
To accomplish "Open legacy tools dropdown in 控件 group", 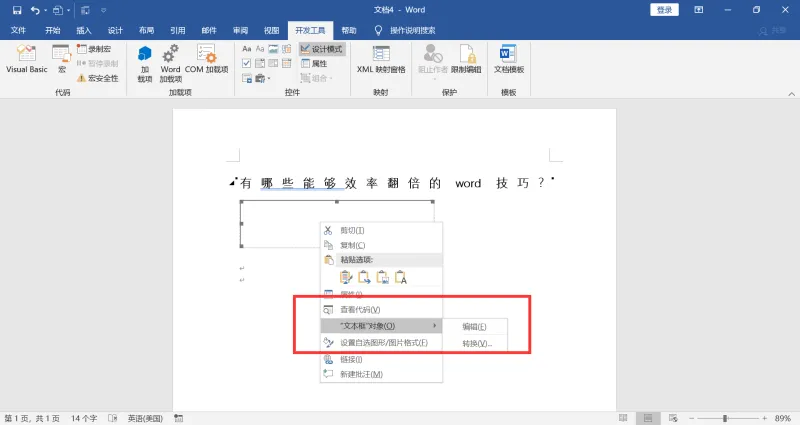I will [x=263, y=78].
